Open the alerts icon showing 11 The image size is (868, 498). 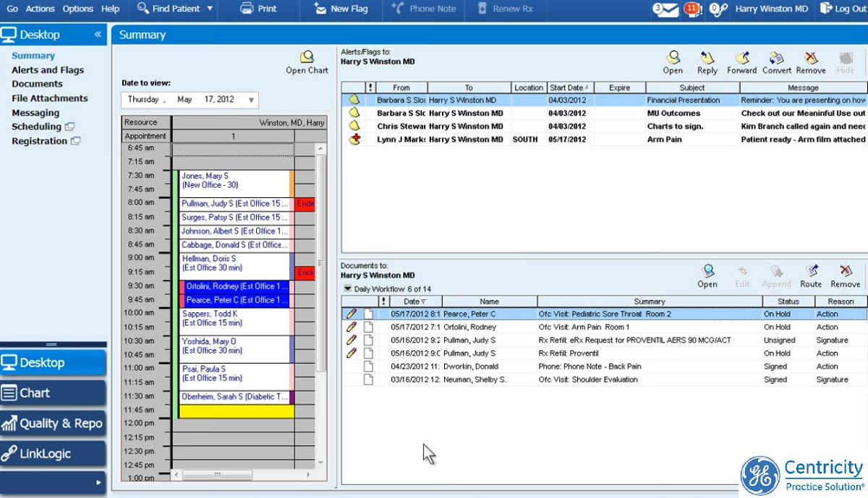693,9
